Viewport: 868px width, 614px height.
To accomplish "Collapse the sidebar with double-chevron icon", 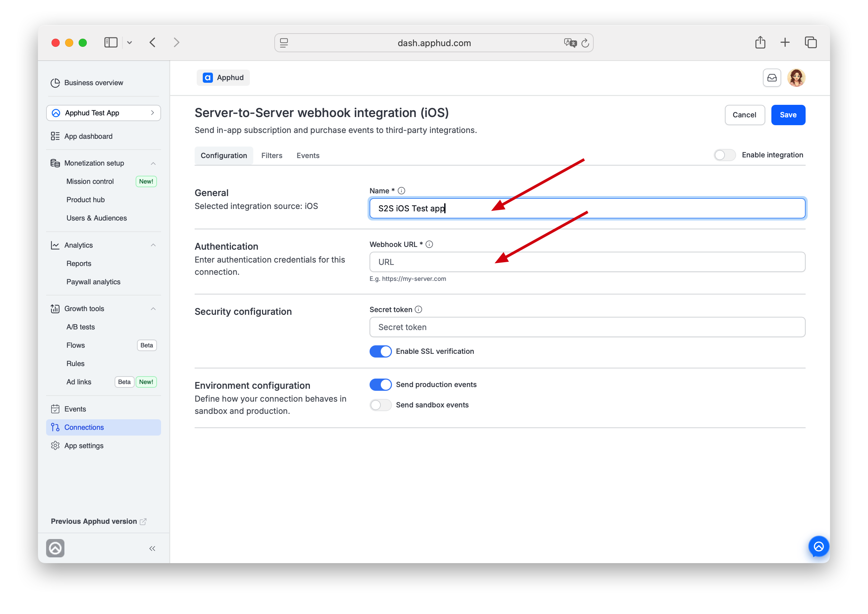I will [152, 549].
